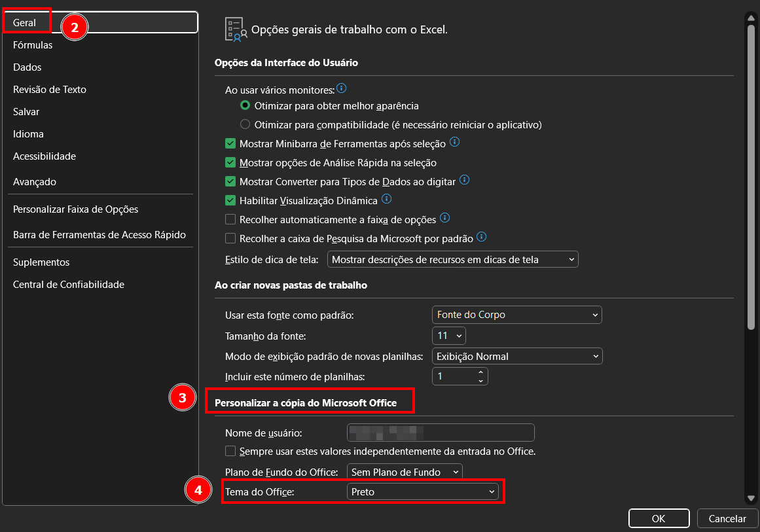760x532 pixels.
Task: Open the Avançado category
Action: [100, 182]
